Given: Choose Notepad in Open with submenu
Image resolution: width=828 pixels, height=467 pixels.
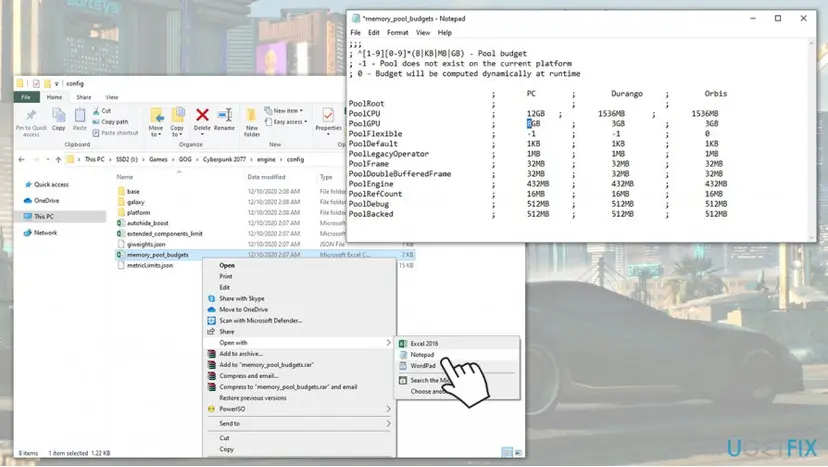Looking at the screenshot, I should (x=422, y=354).
